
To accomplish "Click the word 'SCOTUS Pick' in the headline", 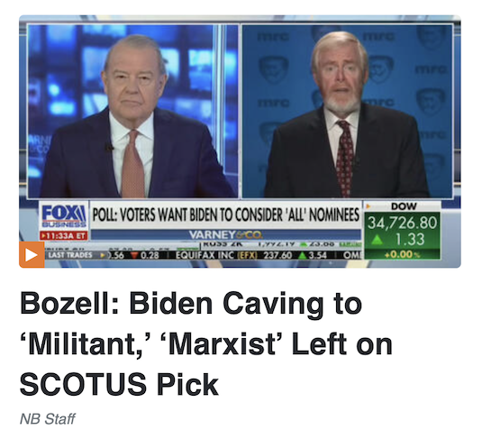I will click(x=119, y=384).
